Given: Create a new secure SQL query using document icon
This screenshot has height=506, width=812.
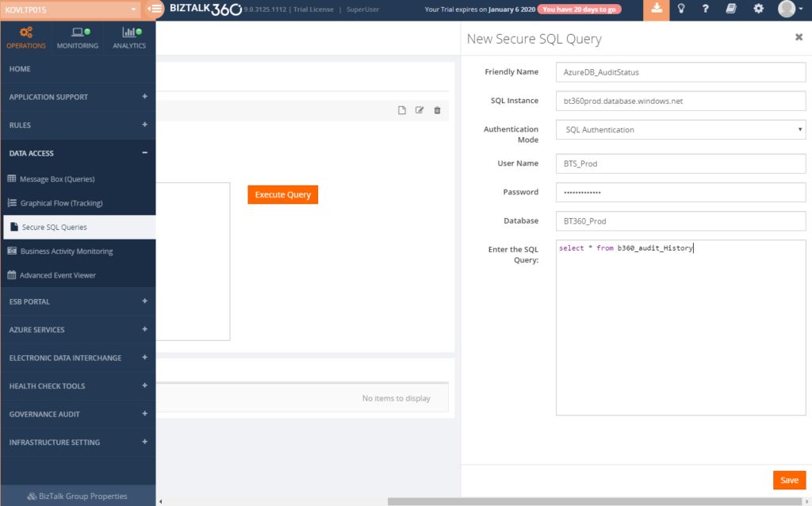Looking at the screenshot, I should point(402,110).
